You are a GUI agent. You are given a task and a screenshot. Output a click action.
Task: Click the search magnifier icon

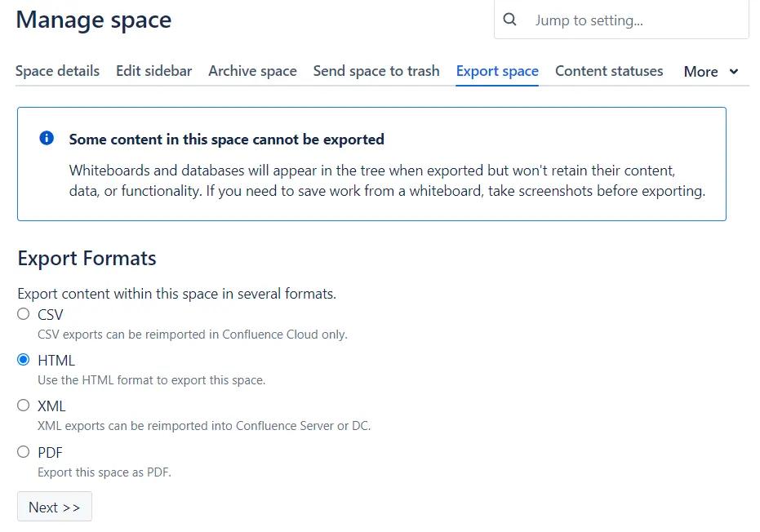click(x=509, y=19)
